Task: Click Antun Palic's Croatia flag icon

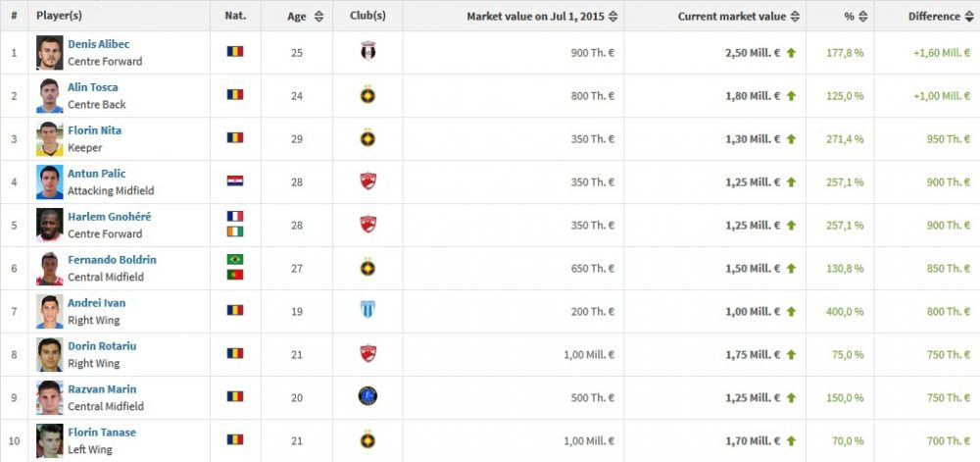Action: point(235,181)
